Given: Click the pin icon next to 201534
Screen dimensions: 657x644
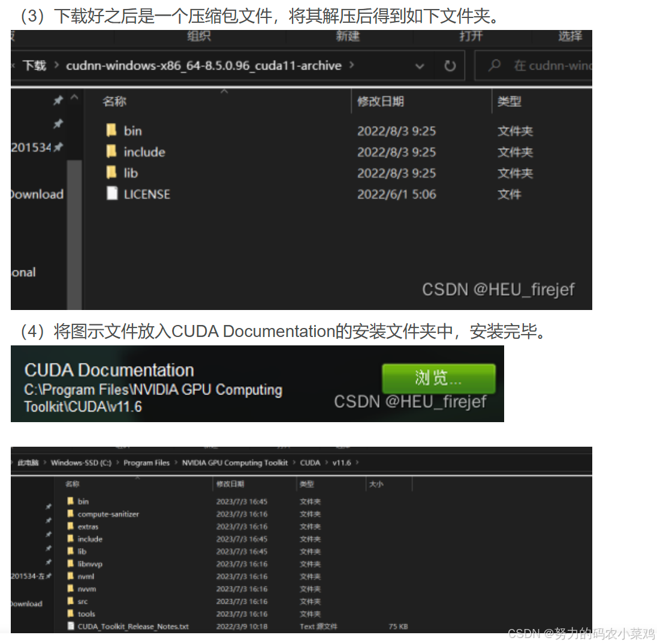Looking at the screenshot, I should 58,147.
